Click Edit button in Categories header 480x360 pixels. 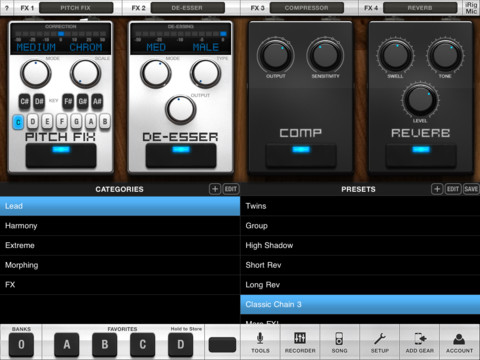point(231,189)
